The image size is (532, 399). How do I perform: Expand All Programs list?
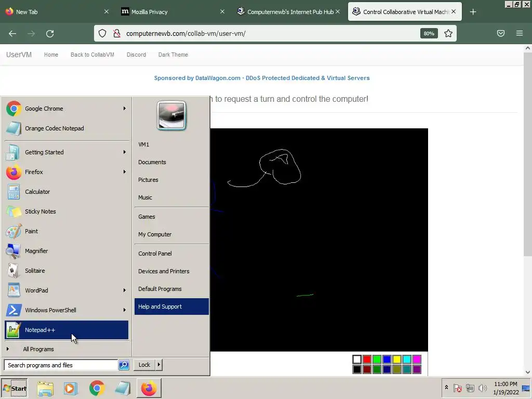(x=66, y=349)
